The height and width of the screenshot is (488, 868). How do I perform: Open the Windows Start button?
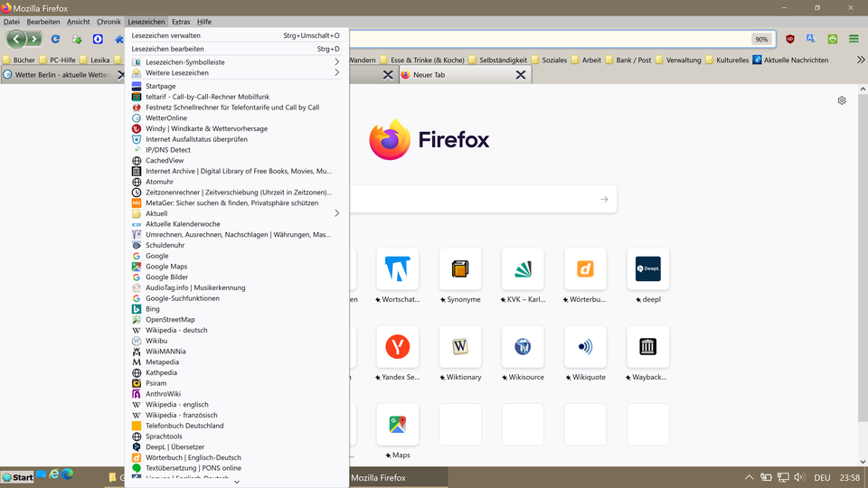(x=18, y=477)
